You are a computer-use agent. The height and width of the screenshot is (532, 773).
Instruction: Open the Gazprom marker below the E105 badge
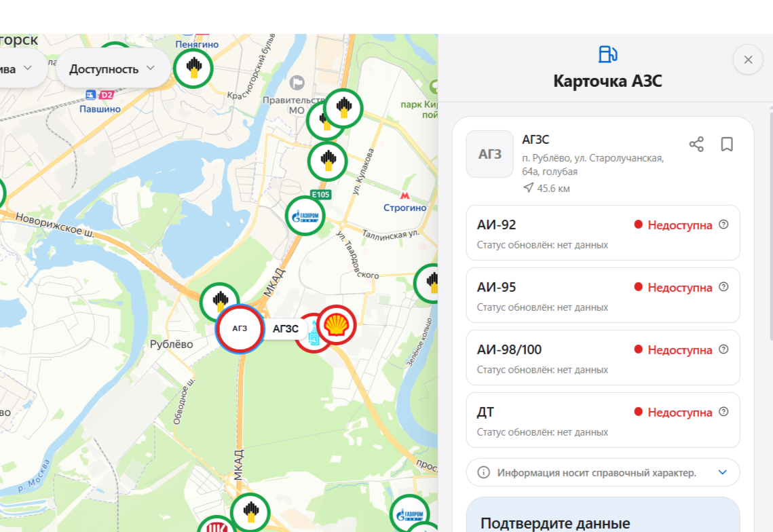tap(305, 216)
